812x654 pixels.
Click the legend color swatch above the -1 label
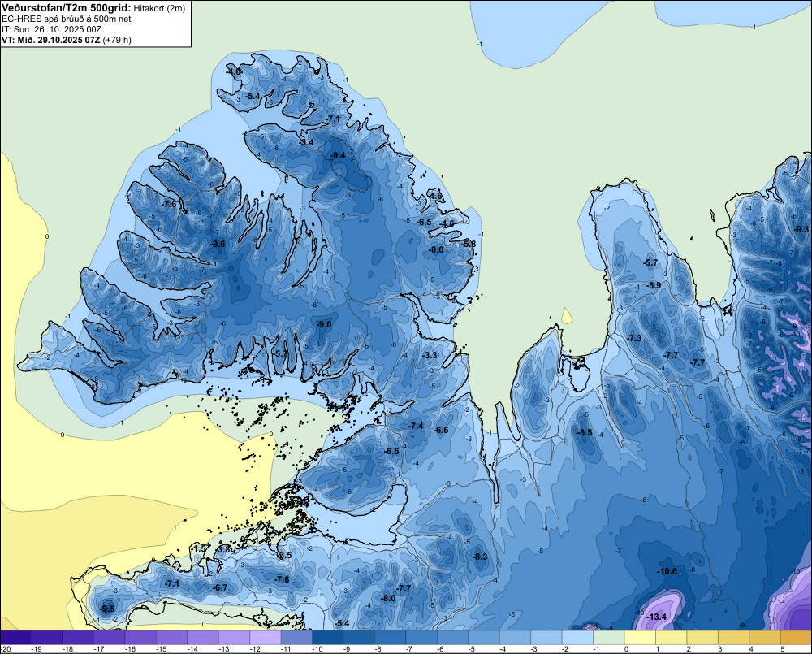(608, 638)
